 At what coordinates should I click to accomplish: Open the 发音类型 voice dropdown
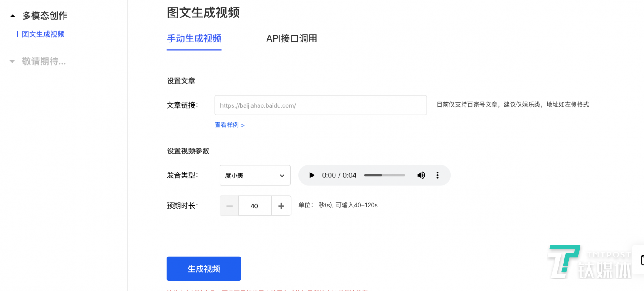coord(255,175)
